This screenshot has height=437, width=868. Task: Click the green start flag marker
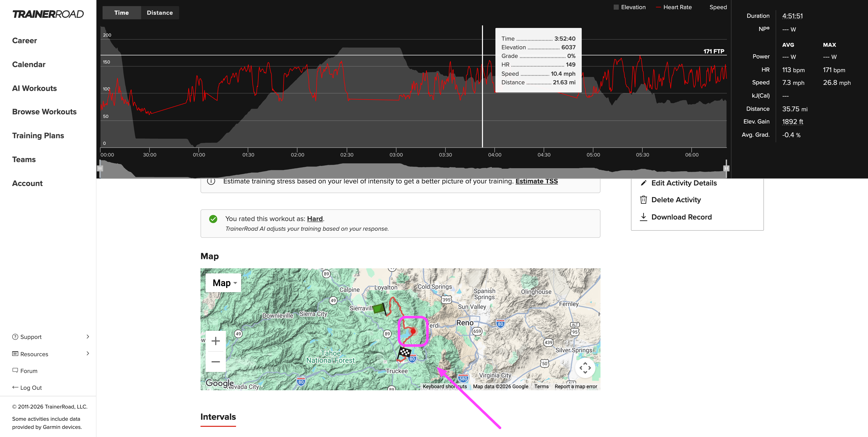pos(380,309)
